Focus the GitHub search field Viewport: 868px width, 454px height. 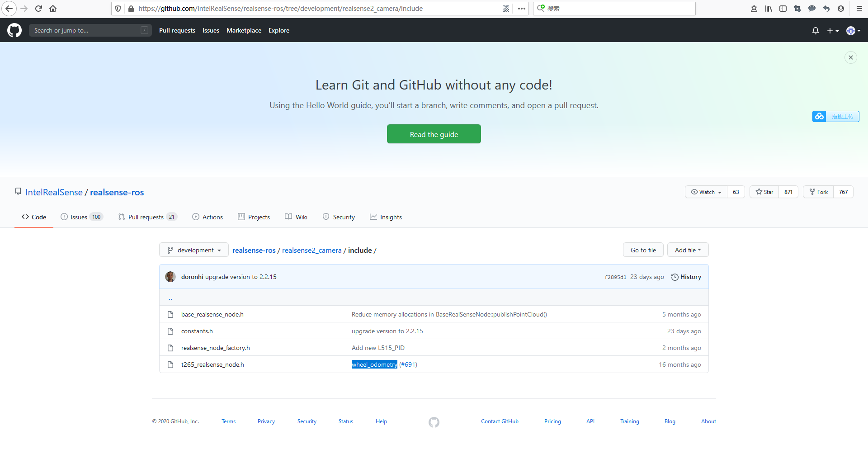[x=90, y=30]
